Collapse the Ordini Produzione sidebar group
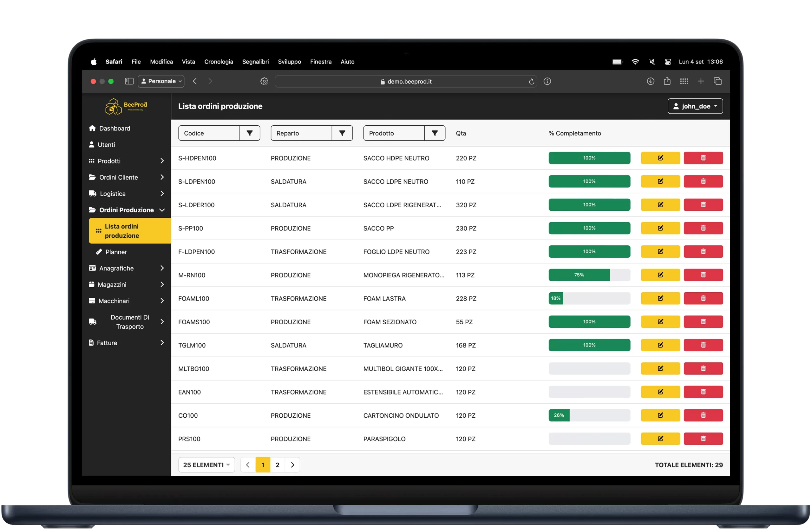 (126, 210)
